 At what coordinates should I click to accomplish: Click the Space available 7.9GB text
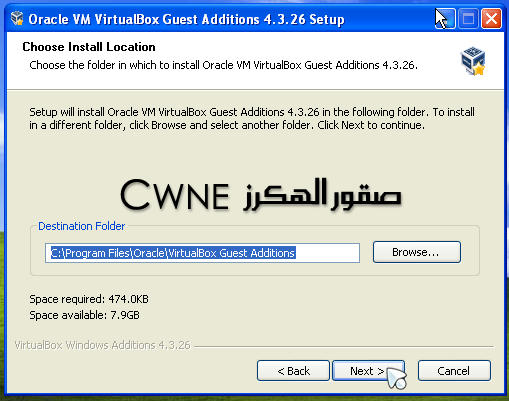84,315
